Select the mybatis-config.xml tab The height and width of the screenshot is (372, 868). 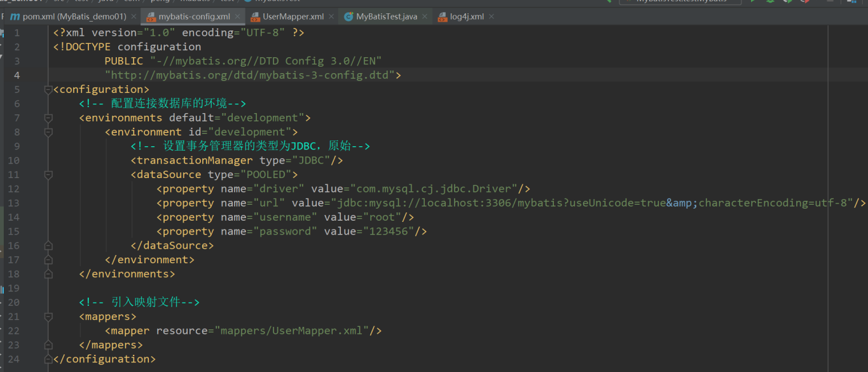(194, 17)
